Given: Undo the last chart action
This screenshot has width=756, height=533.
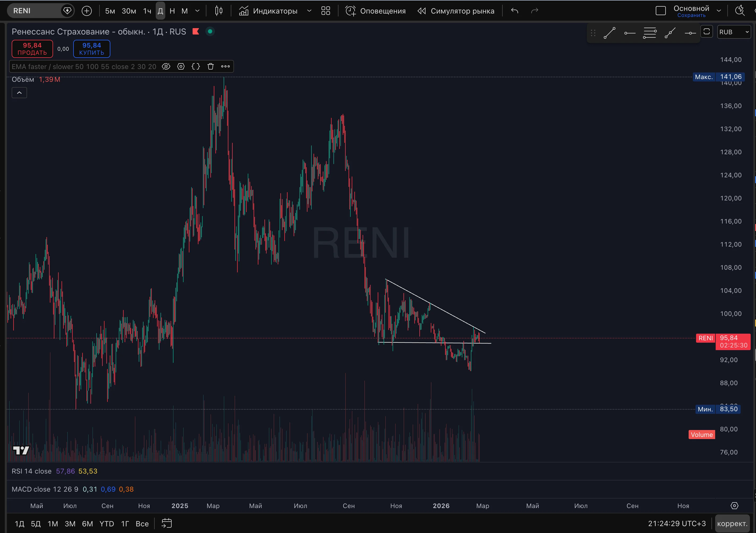Looking at the screenshot, I should click(515, 11).
